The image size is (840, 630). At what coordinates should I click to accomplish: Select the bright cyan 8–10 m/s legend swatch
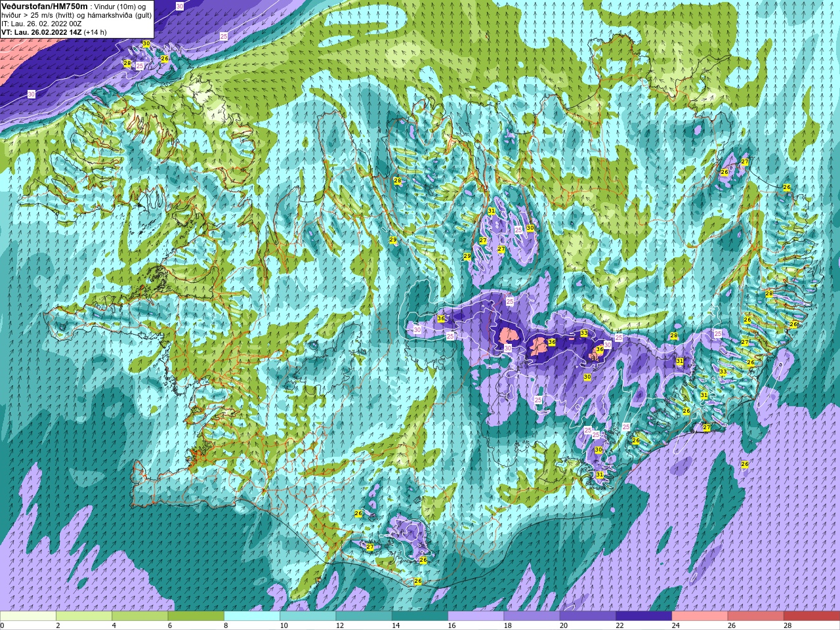252,616
